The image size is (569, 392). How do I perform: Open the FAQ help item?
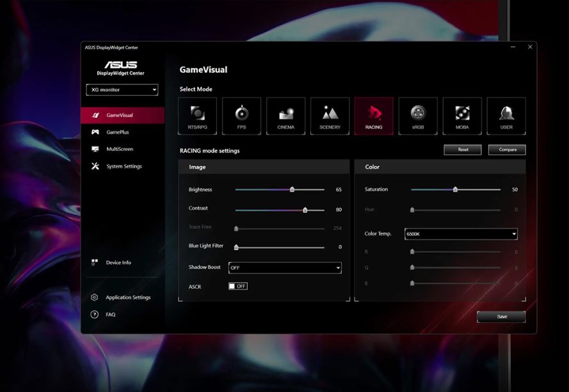(x=110, y=315)
